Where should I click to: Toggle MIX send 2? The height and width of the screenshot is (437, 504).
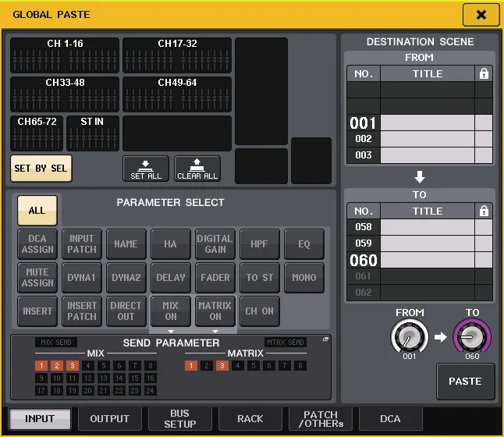coord(57,366)
